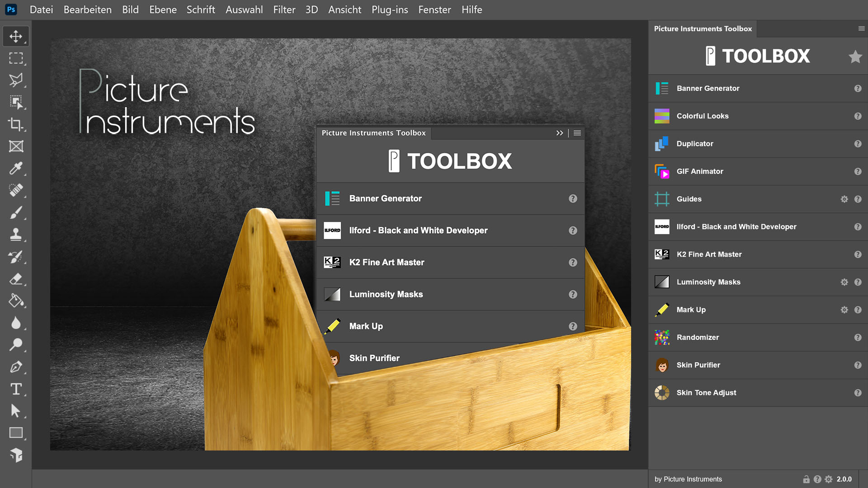Screen dimensions: 868x488
Task: Select the 3D material tool at toolbar bottom
Action: coord(16,455)
